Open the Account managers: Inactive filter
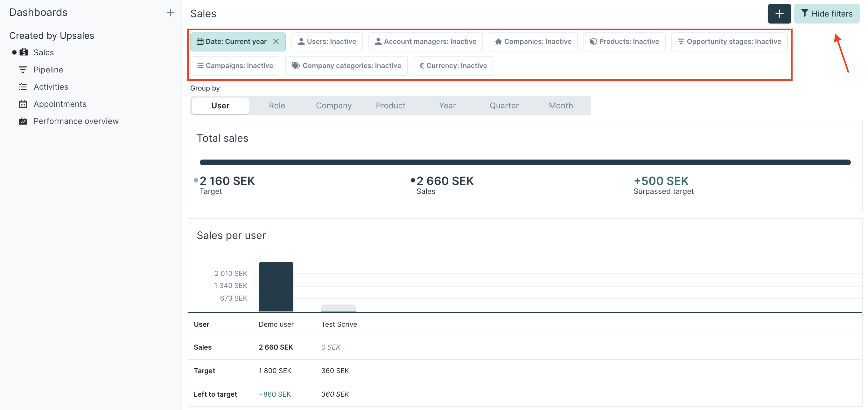Viewport: 868px width, 410px height. pyautogui.click(x=426, y=41)
